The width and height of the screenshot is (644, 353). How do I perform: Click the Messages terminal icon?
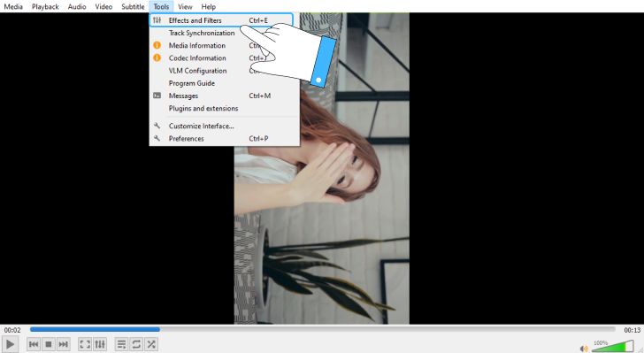(x=157, y=96)
